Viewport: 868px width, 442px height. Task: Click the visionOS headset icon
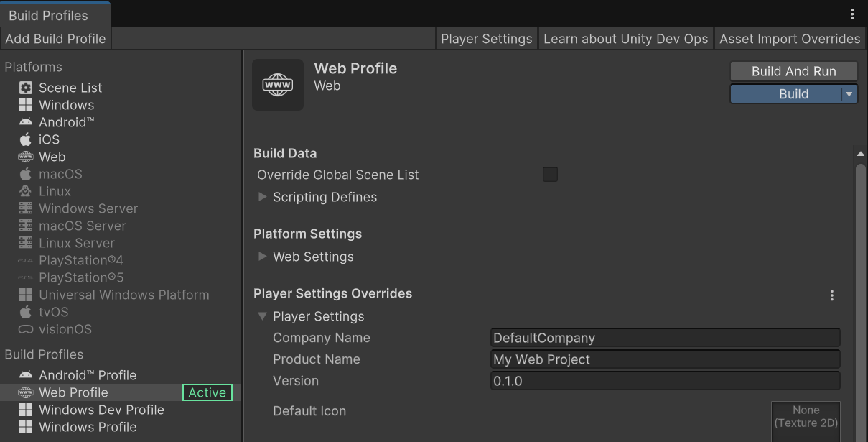tap(26, 329)
